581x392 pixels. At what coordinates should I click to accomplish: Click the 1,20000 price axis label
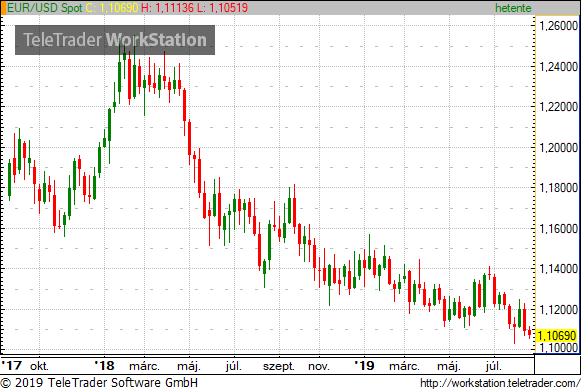[x=558, y=147]
